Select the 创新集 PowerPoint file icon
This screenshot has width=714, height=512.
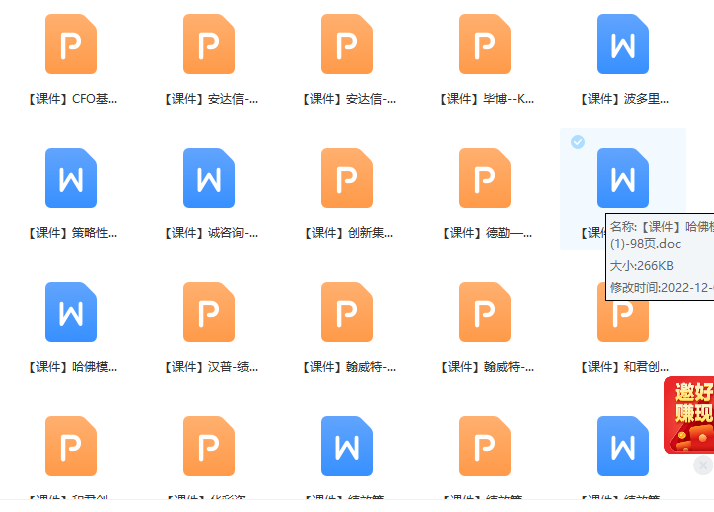347,178
